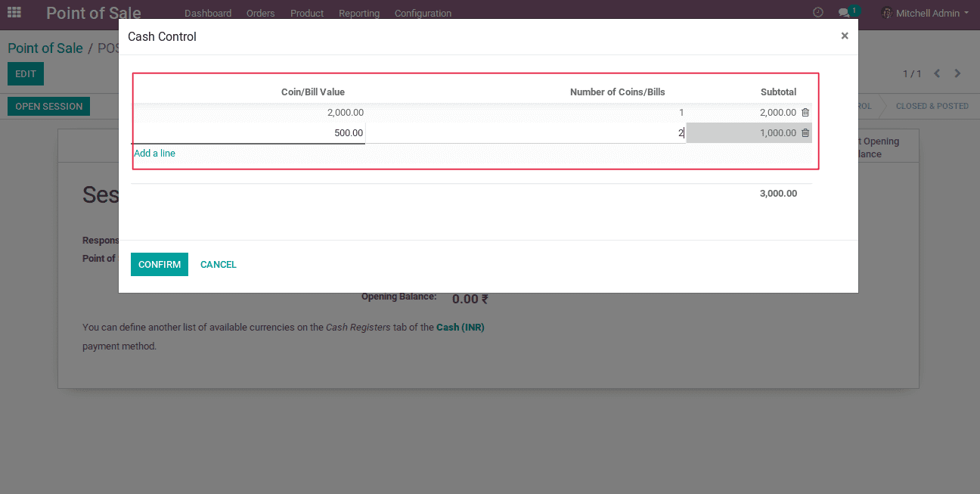Screen dimensions: 980x494
Task: Click the Add a line link
Action: 154,154
